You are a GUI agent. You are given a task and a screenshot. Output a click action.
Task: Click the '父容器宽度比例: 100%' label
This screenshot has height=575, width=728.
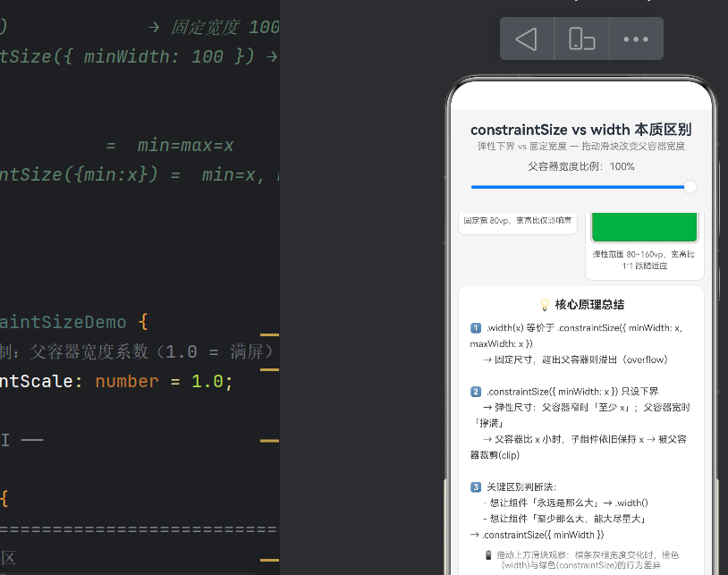pos(580,166)
